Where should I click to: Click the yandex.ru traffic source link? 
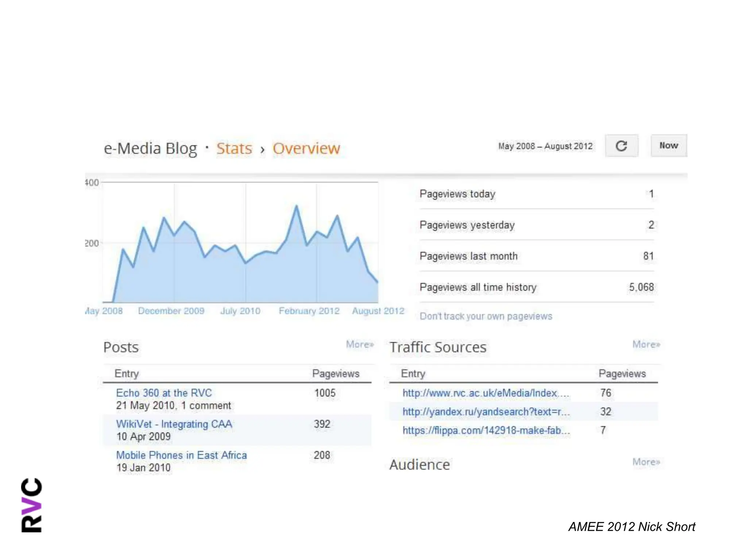coord(486,412)
